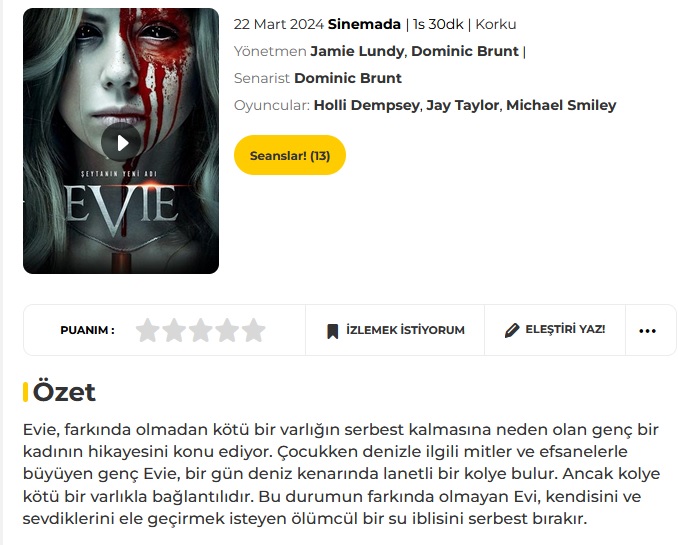Image resolution: width=678 pixels, height=545 pixels.
Task: Open Seanslar! (13) showtimes button
Action: coord(290,155)
